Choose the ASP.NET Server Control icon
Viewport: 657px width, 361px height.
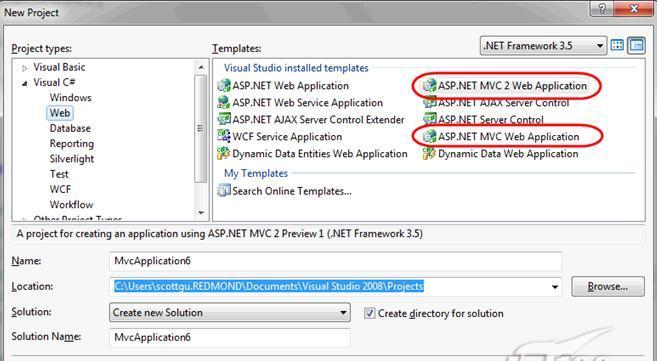[x=429, y=119]
